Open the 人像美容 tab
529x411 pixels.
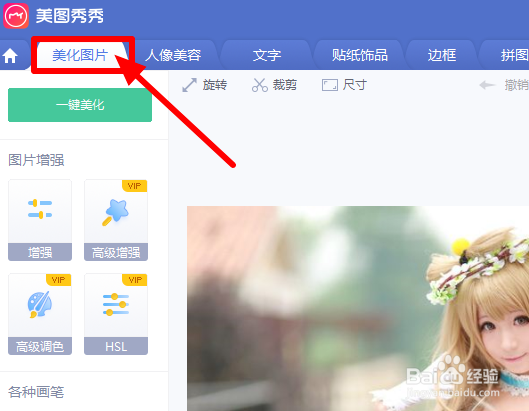click(173, 55)
